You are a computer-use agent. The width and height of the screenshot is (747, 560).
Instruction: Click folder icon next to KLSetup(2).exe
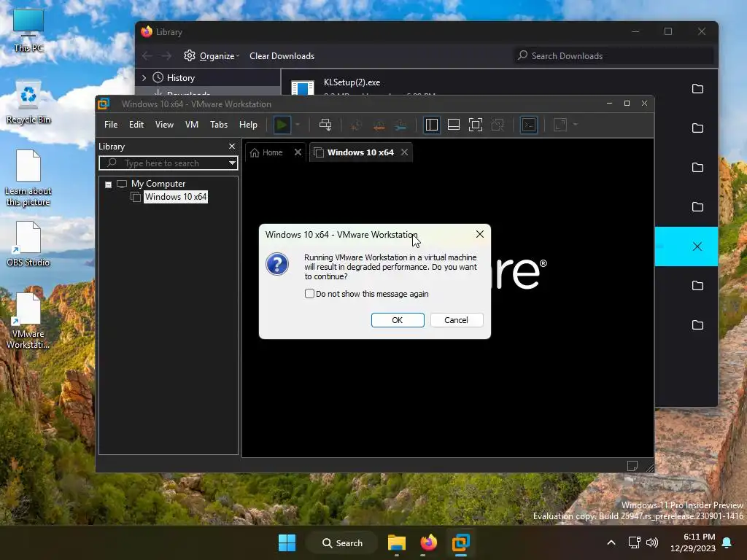pos(697,88)
